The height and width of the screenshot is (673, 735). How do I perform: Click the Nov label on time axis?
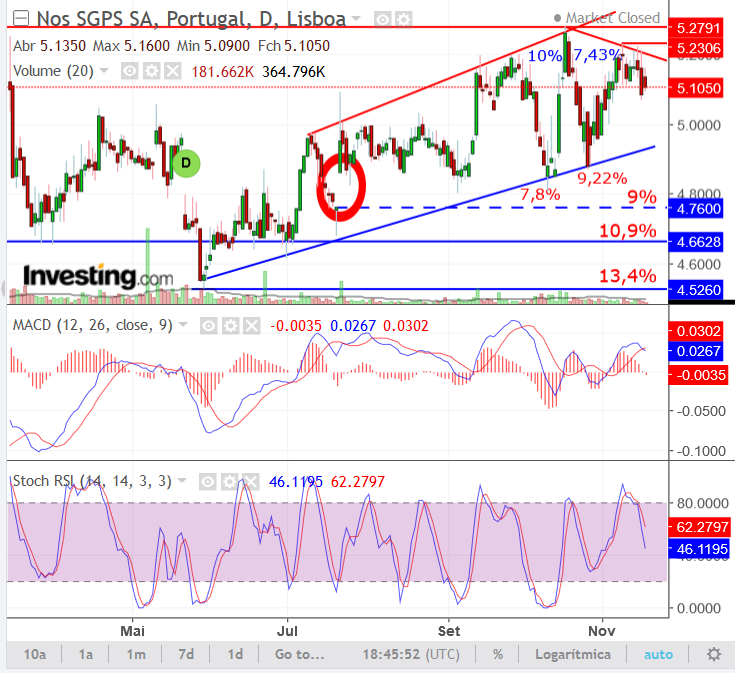tap(601, 631)
